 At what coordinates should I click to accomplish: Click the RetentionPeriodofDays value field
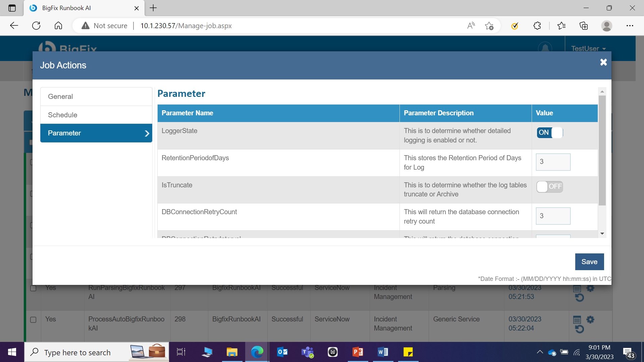553,162
